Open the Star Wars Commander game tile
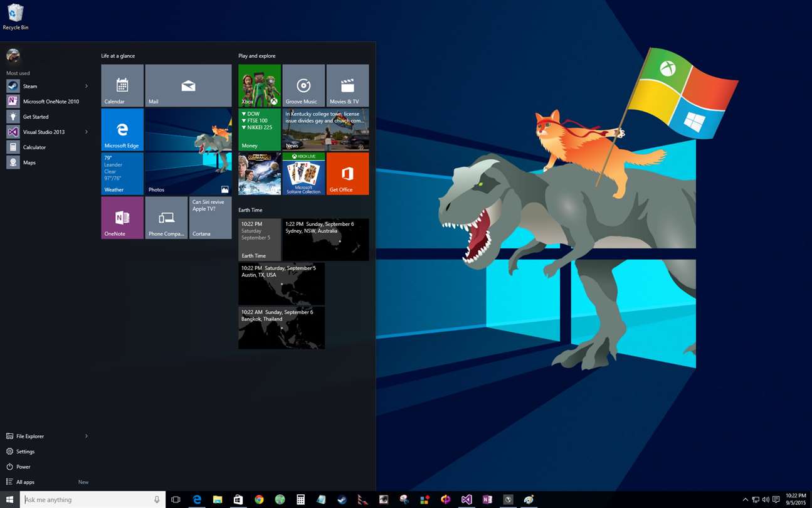Image resolution: width=812 pixels, height=508 pixels. point(260,173)
